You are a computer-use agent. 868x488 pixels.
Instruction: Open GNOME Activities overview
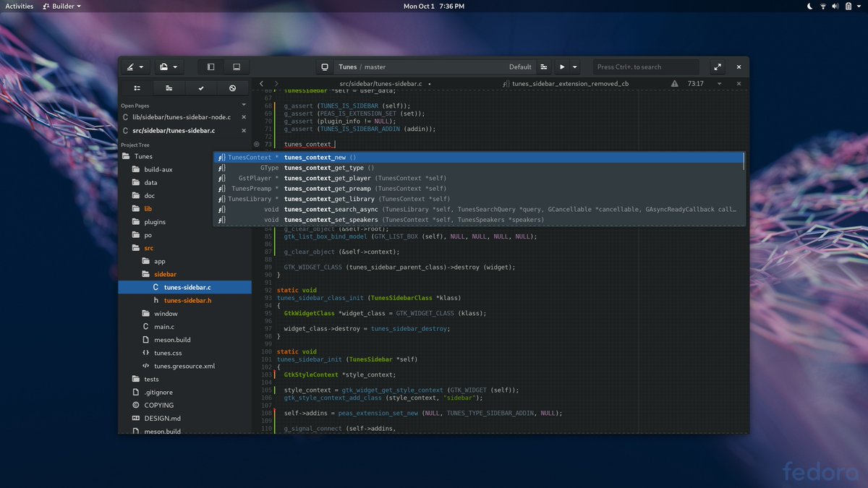[x=20, y=6]
